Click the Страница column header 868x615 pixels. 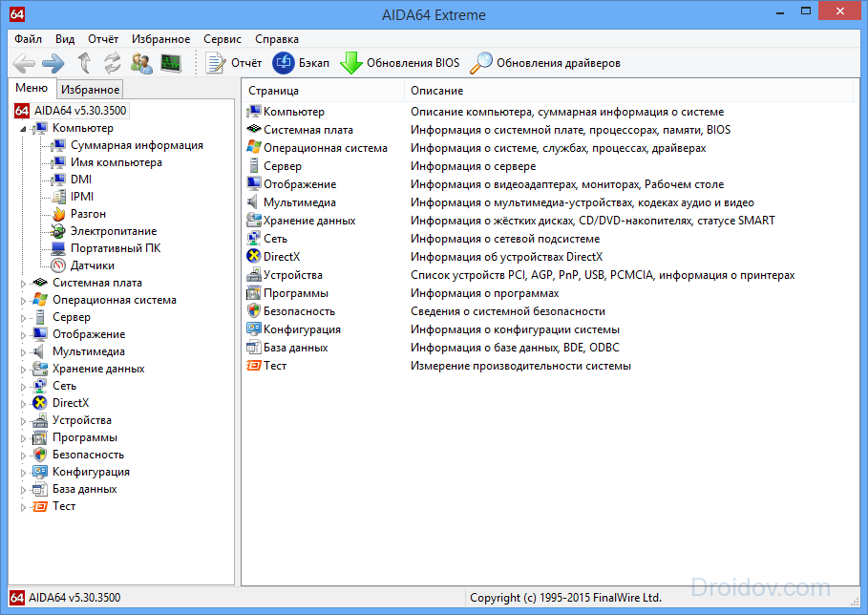(324, 91)
